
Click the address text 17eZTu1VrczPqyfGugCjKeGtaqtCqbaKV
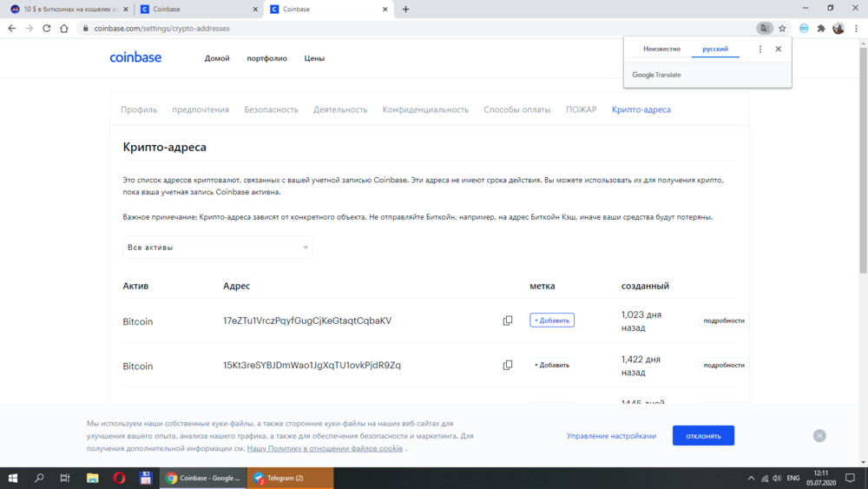click(x=307, y=320)
